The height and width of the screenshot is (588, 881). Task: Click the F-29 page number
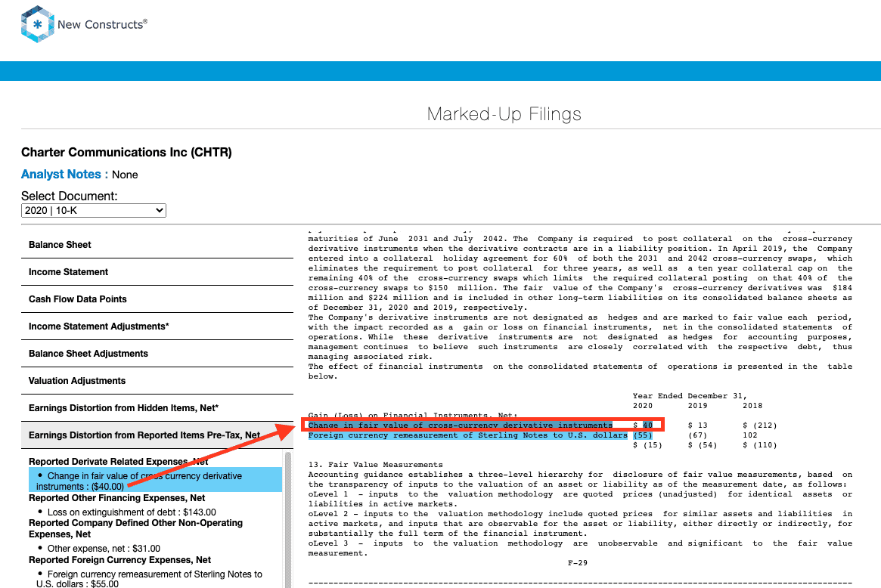tap(578, 563)
